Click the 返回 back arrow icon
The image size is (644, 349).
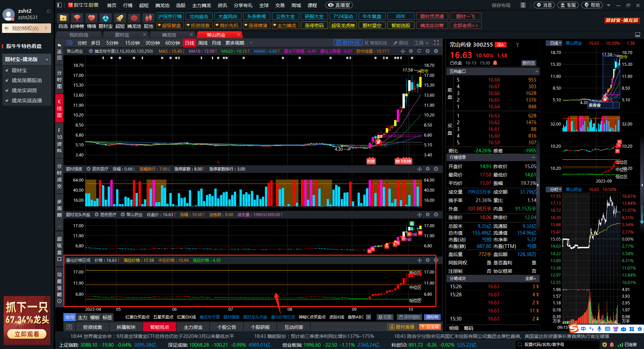(59, 45)
